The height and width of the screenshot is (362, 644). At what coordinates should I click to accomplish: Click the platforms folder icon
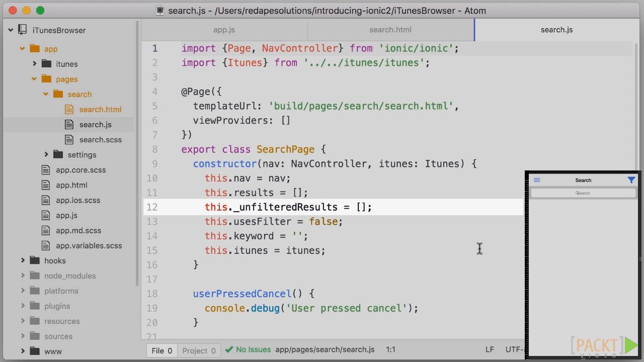[x=35, y=291]
